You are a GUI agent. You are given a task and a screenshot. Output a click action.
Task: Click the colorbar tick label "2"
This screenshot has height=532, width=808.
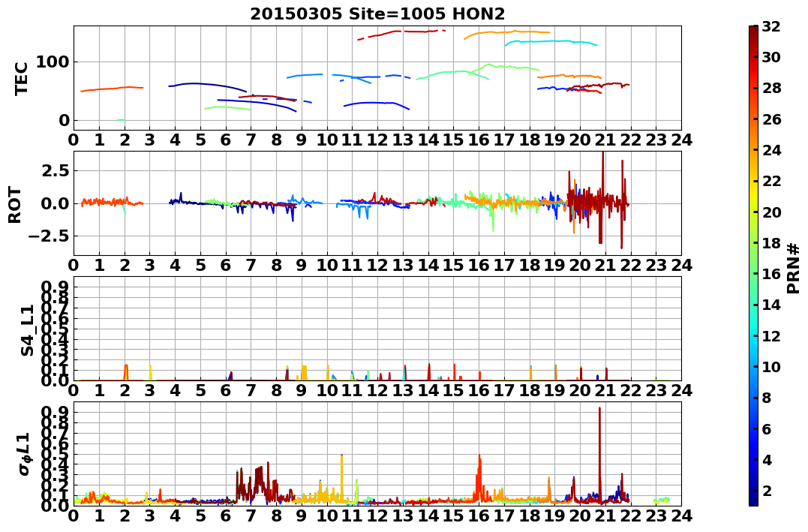pyautogui.click(x=767, y=490)
